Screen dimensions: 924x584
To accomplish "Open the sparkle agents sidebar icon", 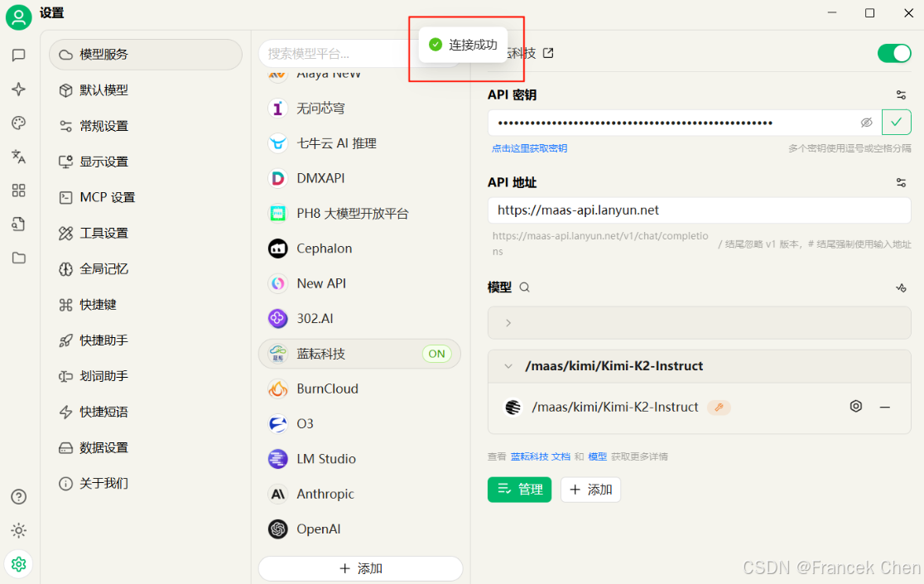I will (19, 89).
